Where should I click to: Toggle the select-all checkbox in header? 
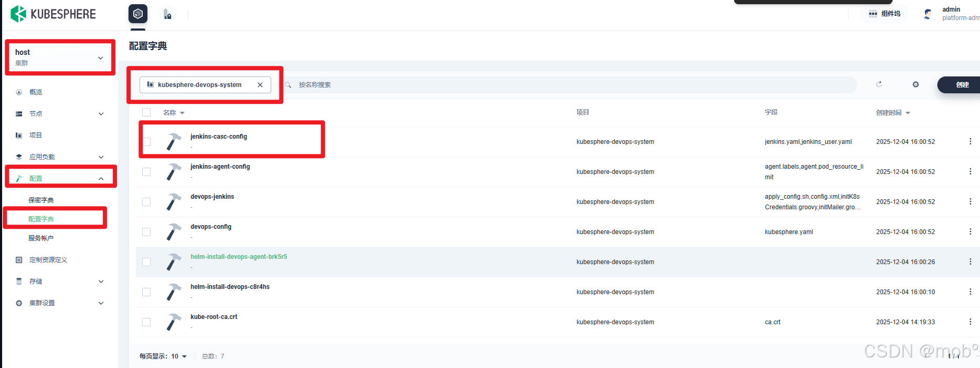(x=146, y=112)
